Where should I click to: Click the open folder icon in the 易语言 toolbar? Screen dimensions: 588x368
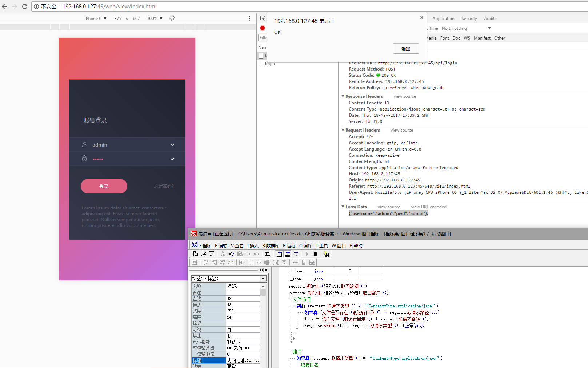tap(204, 254)
